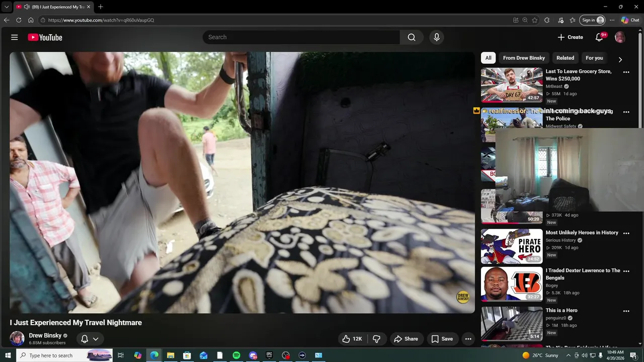Screen dimensions: 644x362
Task: Mute the playing YouTube browser tab
Action: coord(26,7)
